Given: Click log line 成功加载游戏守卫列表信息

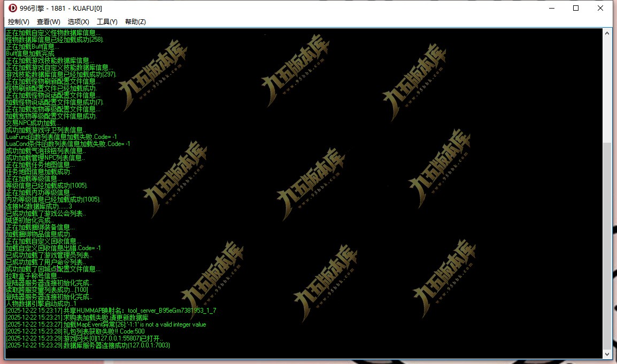Looking at the screenshot, I should [45, 130].
